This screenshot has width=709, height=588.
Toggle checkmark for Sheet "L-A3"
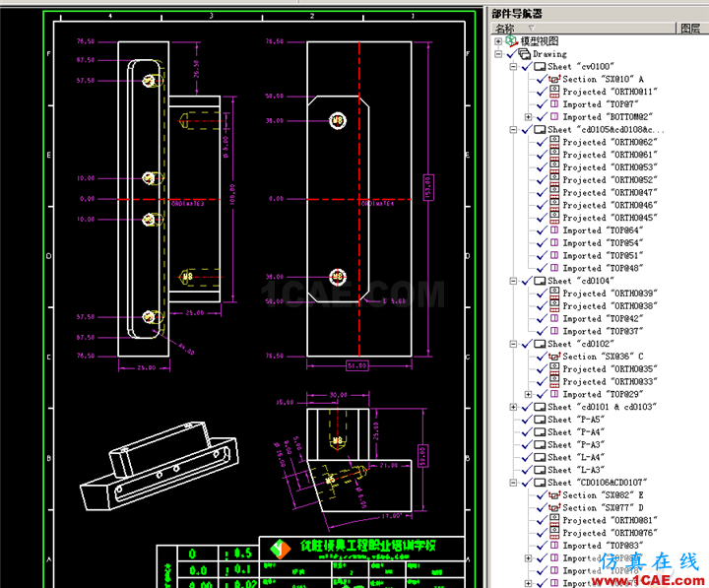click(527, 471)
